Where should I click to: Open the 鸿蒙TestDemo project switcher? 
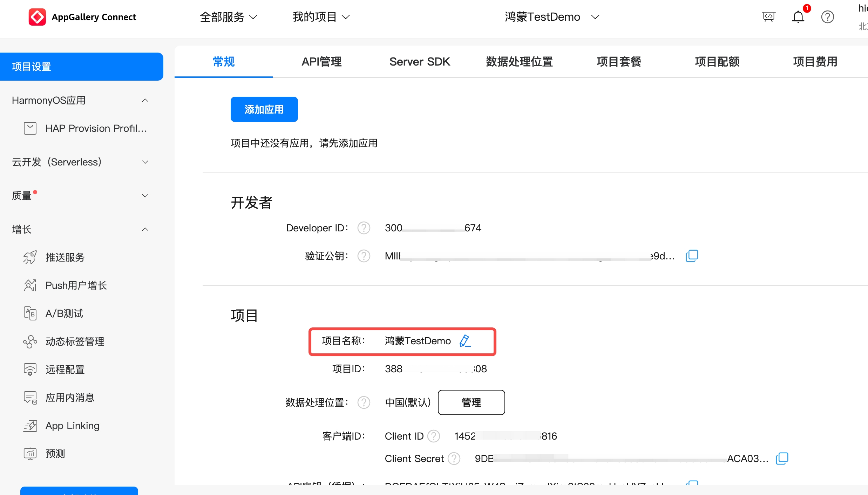point(552,17)
